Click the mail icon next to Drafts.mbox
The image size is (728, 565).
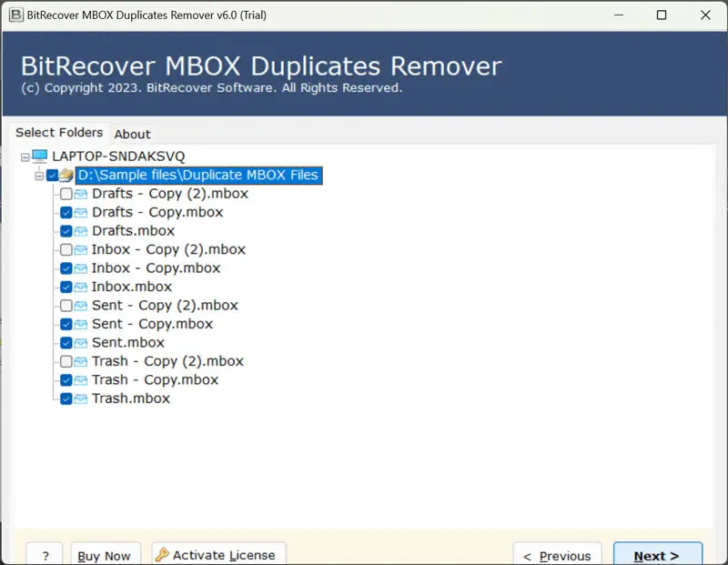82,231
